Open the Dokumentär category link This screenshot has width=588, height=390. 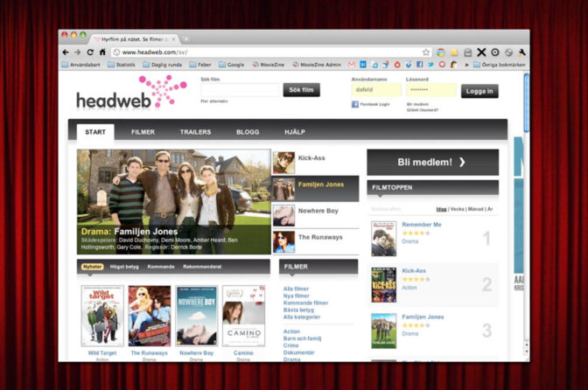tap(299, 352)
